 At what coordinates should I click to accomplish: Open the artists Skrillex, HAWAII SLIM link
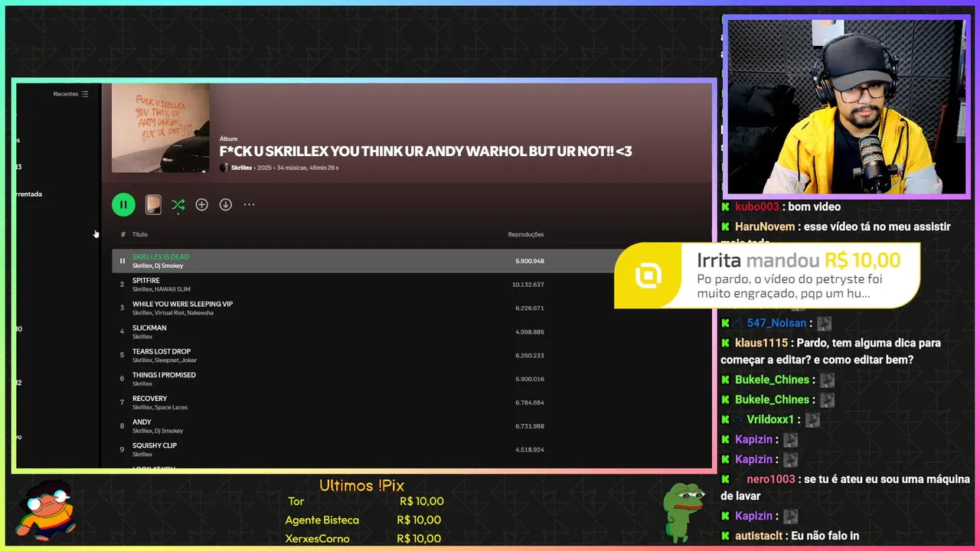pyautogui.click(x=162, y=289)
